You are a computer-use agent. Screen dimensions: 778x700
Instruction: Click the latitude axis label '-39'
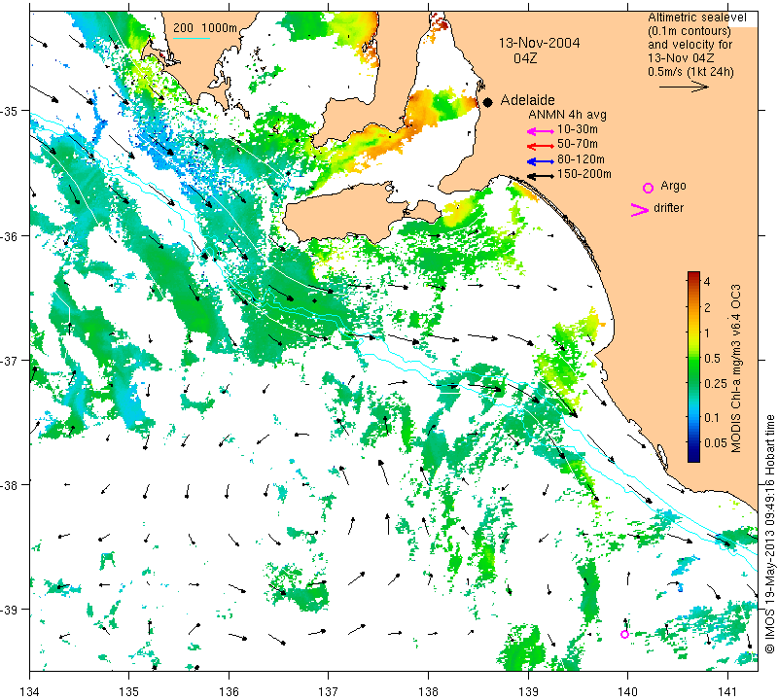click(9, 610)
